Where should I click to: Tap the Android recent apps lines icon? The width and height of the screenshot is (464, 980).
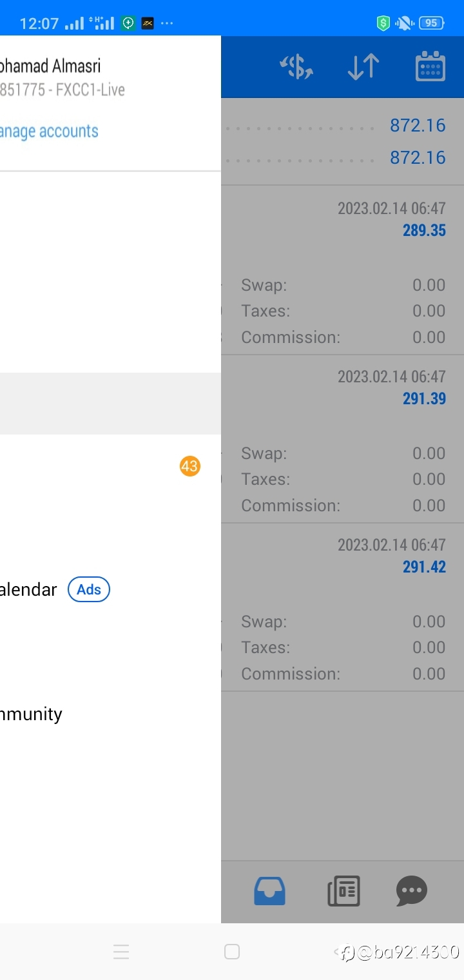121,952
